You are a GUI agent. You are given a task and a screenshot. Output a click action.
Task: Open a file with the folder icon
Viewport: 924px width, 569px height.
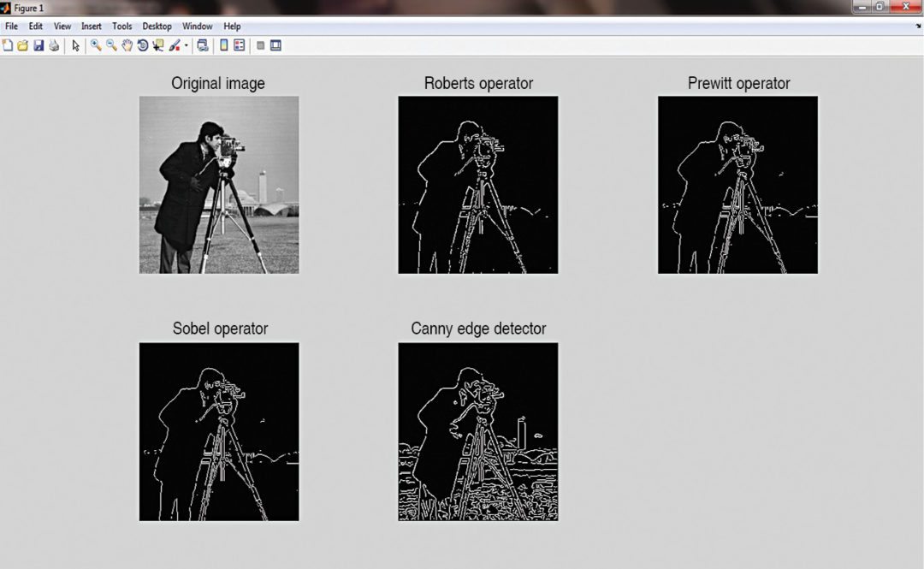23,45
